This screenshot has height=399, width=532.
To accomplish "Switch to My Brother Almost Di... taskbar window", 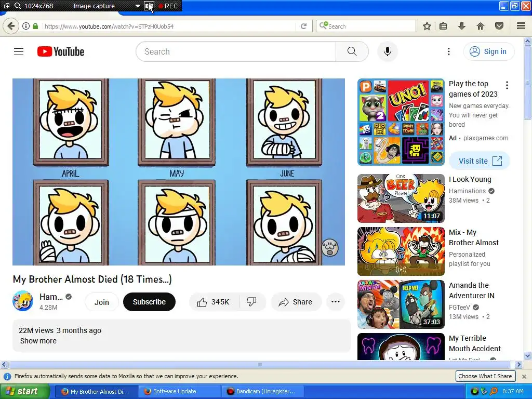I will 96,392.
